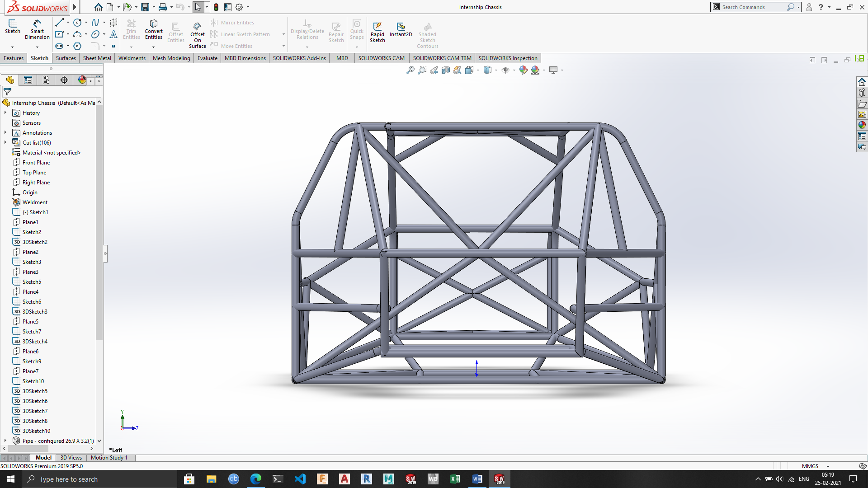Toggle Hide/Show Items eye icon

pos(505,70)
